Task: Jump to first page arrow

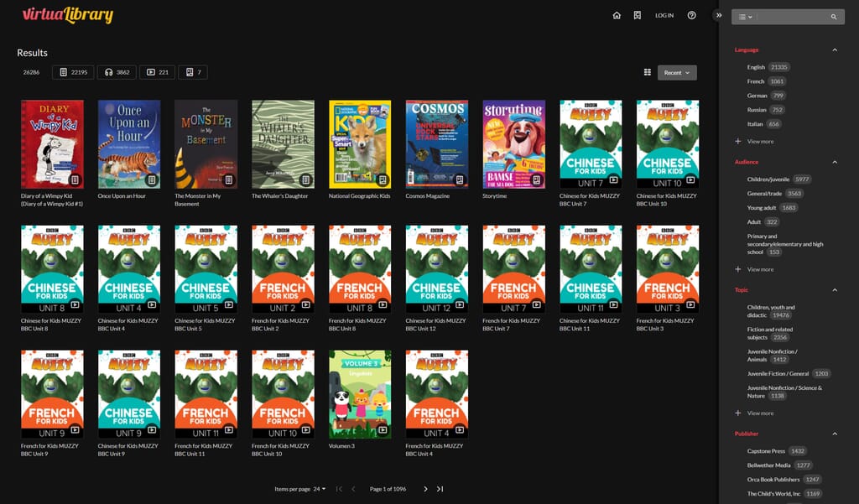Action: (339, 489)
